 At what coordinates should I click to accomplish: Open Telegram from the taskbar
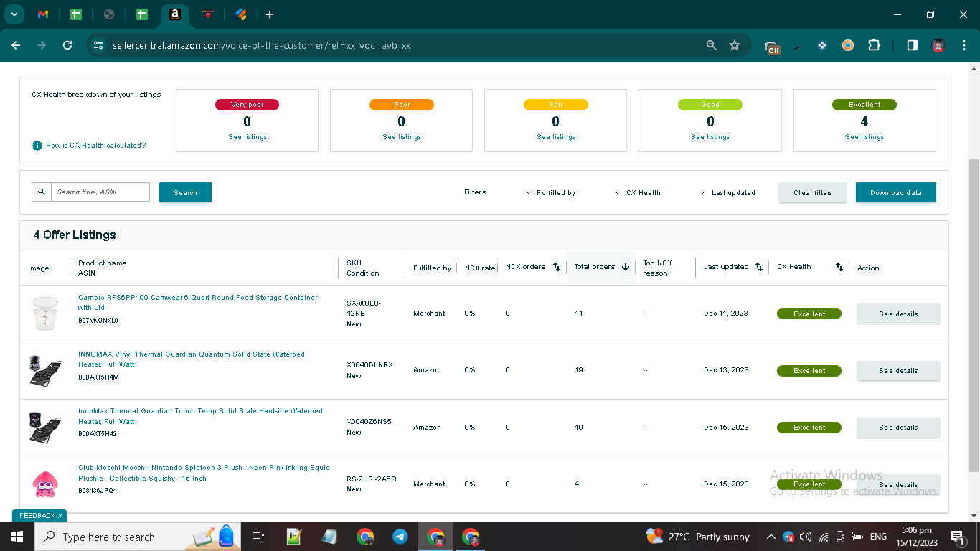click(x=400, y=537)
